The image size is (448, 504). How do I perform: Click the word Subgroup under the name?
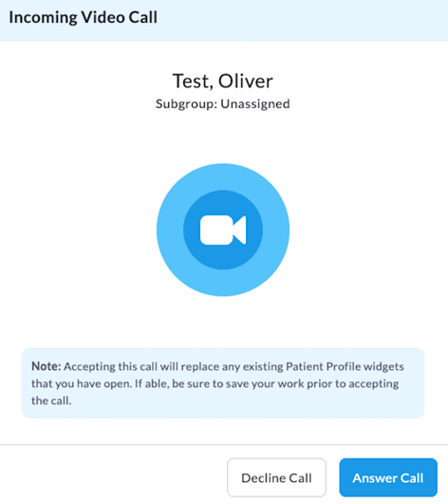(186, 104)
